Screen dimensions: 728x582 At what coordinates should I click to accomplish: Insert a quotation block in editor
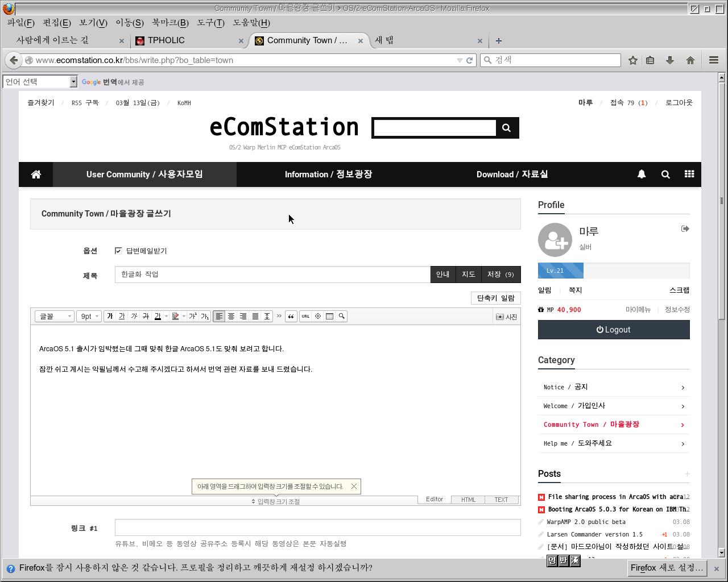pos(291,317)
